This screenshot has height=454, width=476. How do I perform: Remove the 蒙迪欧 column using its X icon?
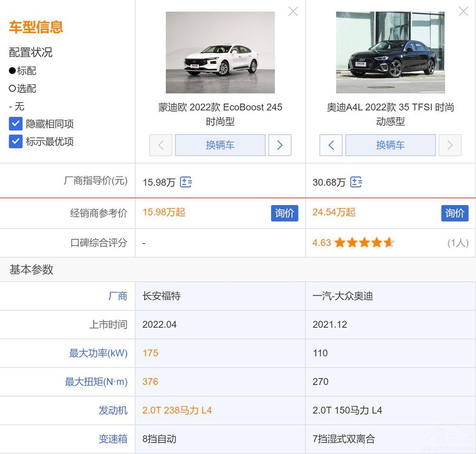coord(293,11)
